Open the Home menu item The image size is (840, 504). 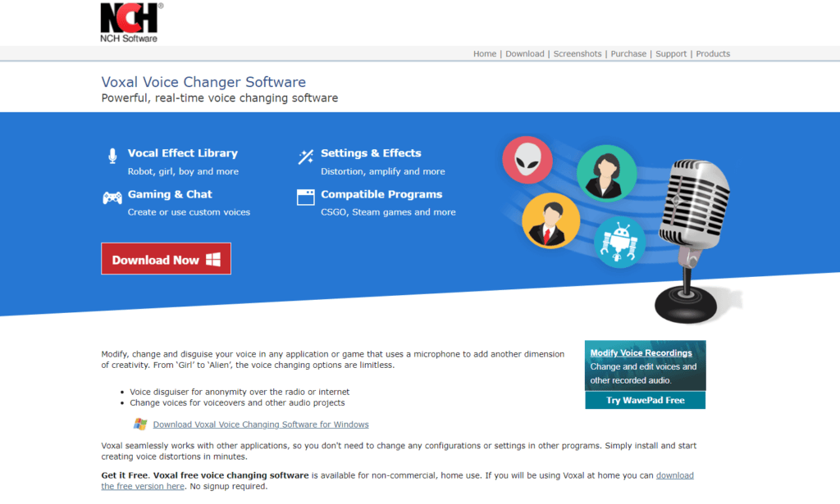click(485, 53)
